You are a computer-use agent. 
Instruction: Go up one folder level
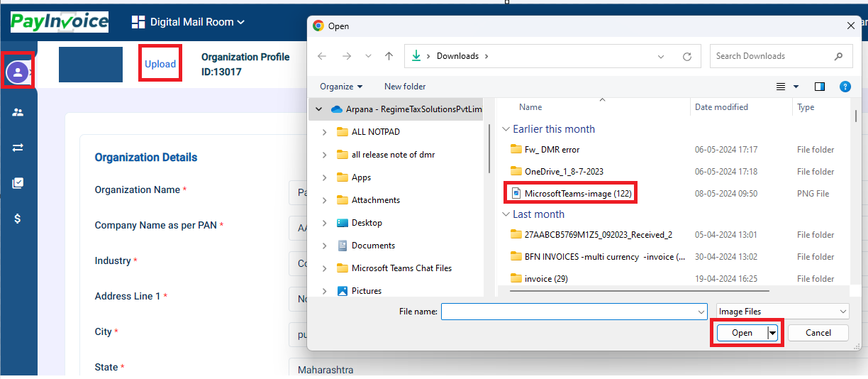pyautogui.click(x=389, y=56)
